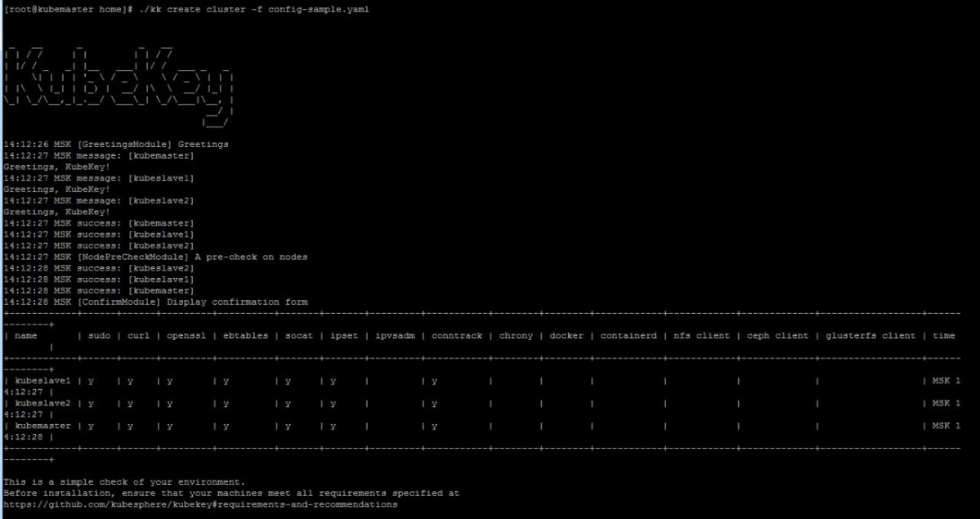This screenshot has width=980, height=519.
Task: Select 'kubeslave2' in the table name column
Action: (43, 403)
